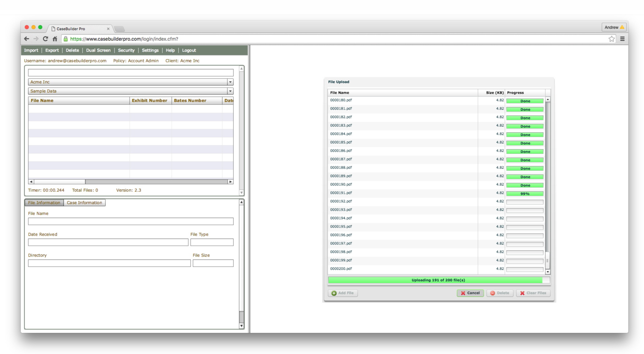Select the File Information tab
This screenshot has height=354, width=644.
44,203
